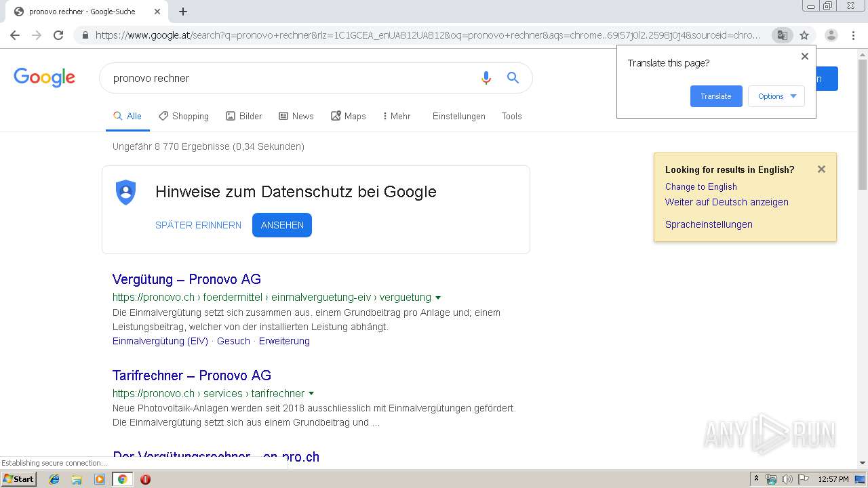The image size is (868, 488).
Task: Open Einstellungen menu
Action: tap(459, 116)
